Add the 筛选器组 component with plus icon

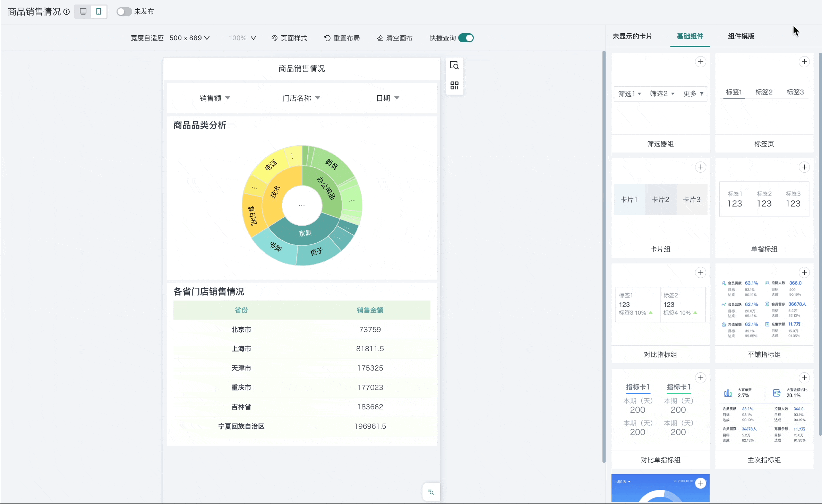point(701,62)
